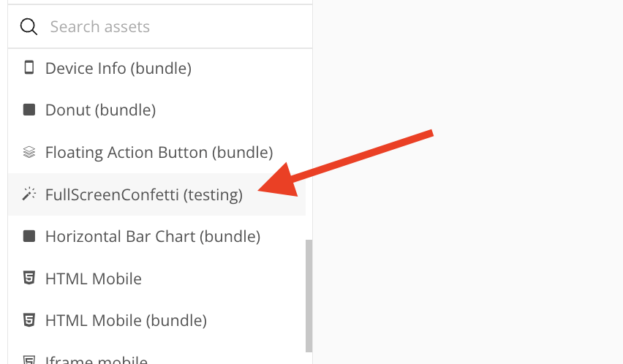Viewport: 623px width, 364px height.
Task: Click the Floating Action Button layers icon
Action: point(29,152)
